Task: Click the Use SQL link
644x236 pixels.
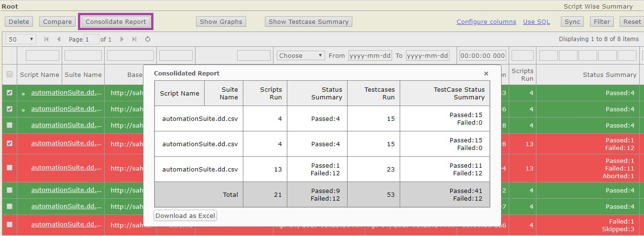Action: pyautogui.click(x=536, y=21)
